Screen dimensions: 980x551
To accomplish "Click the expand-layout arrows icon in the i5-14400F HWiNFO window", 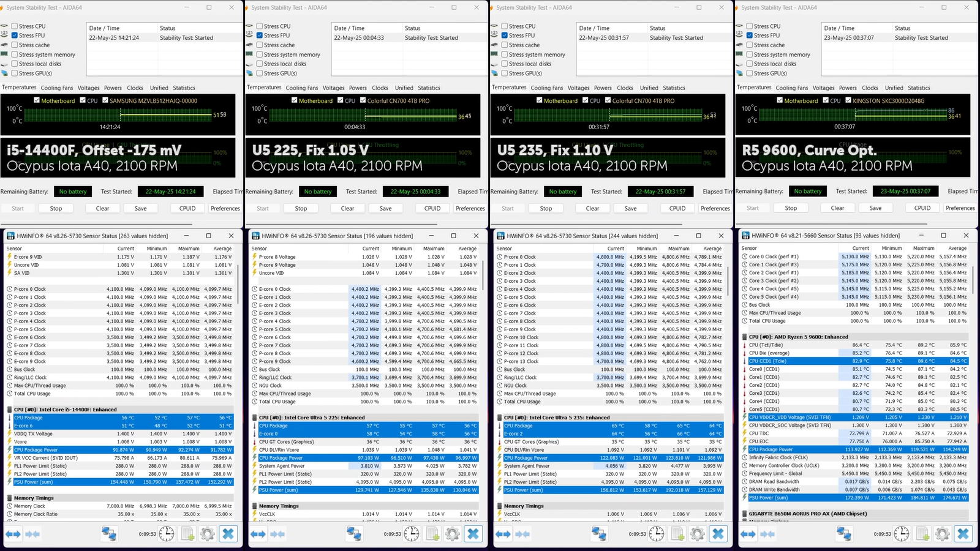I will (x=13, y=534).
